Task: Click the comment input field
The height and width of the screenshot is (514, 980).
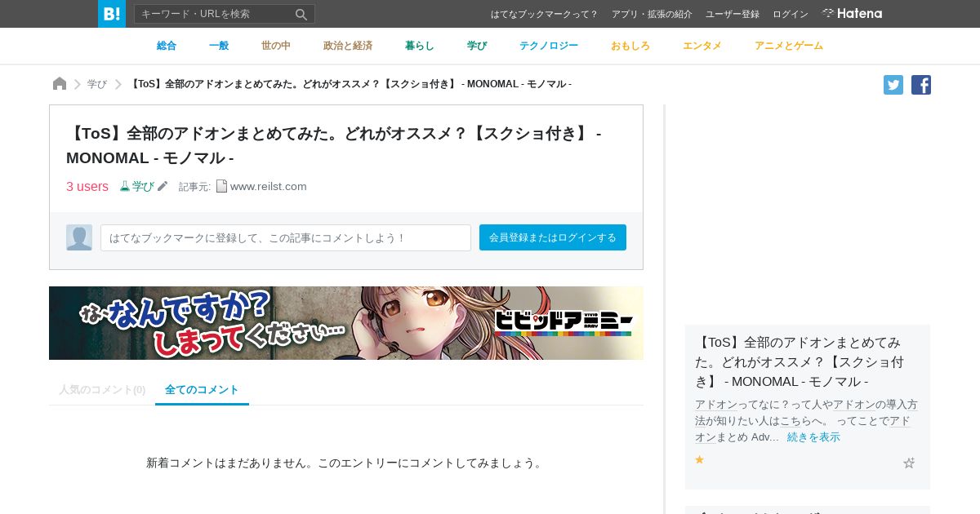Action: [x=286, y=237]
